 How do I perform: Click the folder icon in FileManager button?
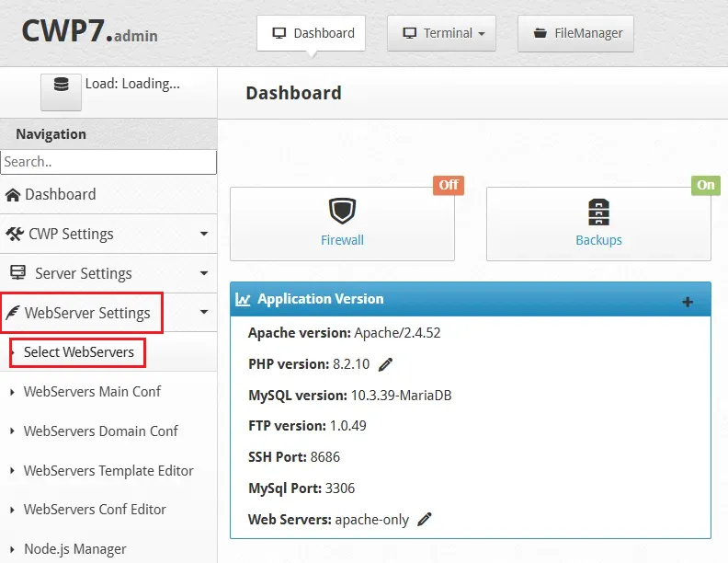pos(540,33)
